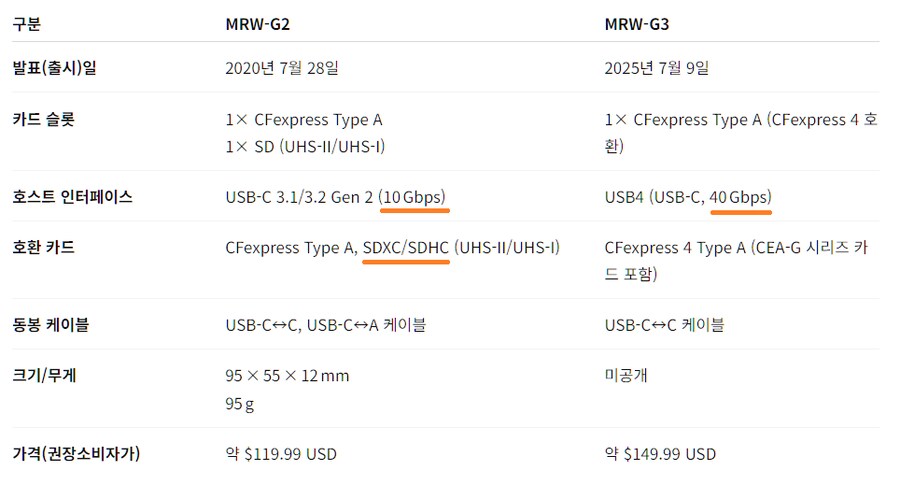Viewport: 900px width, 485px height.
Task: Click the MRW-G2 column header
Action: [x=261, y=24]
